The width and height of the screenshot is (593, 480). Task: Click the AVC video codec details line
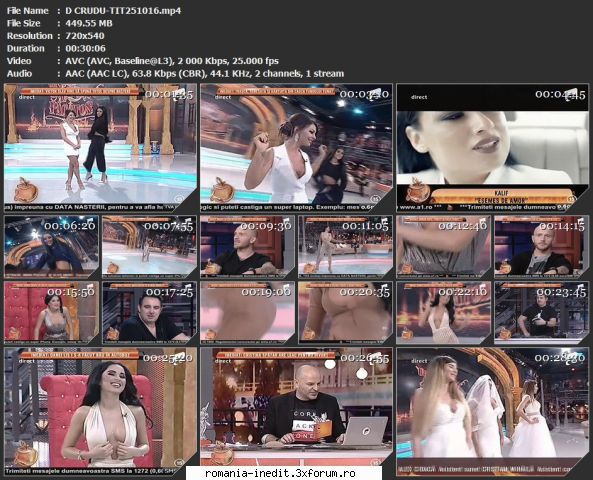tap(172, 61)
